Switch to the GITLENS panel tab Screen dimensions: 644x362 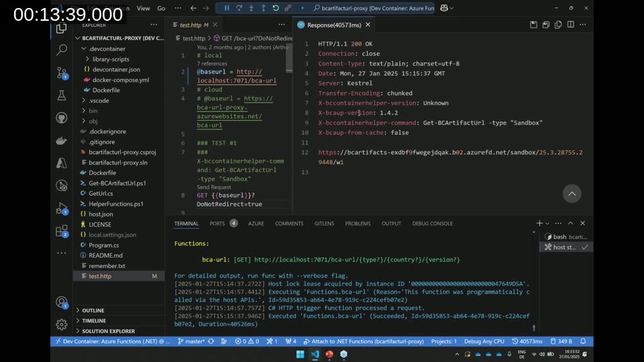point(324,223)
